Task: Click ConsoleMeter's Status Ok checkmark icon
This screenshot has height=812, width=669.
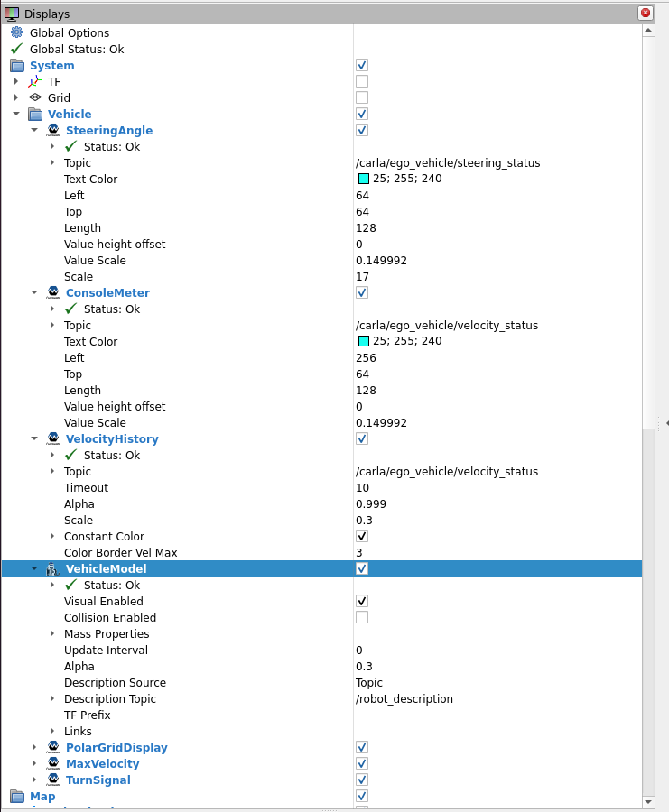Action: tap(71, 309)
